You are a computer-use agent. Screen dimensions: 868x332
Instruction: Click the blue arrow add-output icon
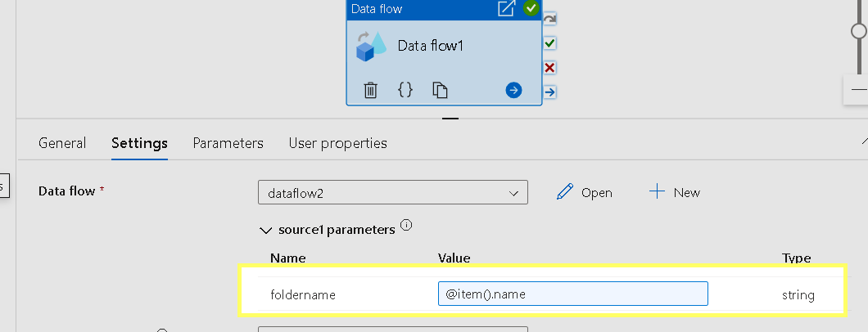click(513, 90)
